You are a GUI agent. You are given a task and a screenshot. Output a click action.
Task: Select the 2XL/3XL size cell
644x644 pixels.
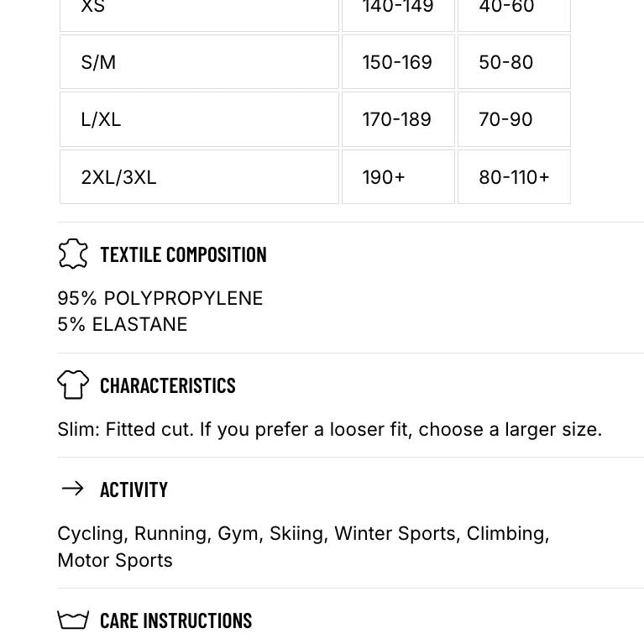[x=199, y=177]
